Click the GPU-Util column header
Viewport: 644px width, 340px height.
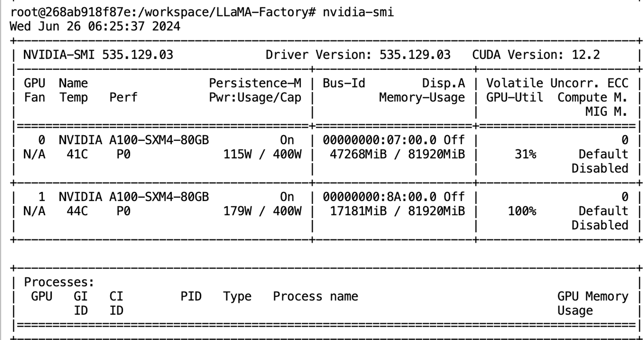[514, 97]
